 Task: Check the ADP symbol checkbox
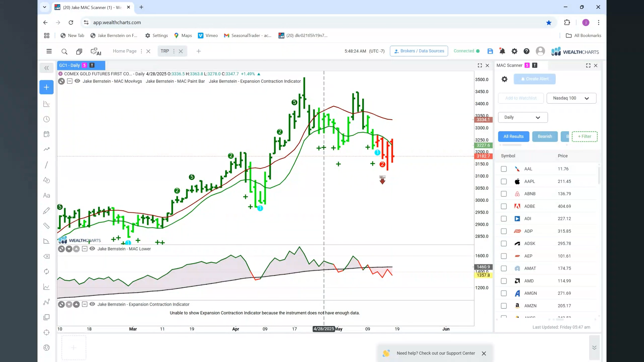point(504,231)
